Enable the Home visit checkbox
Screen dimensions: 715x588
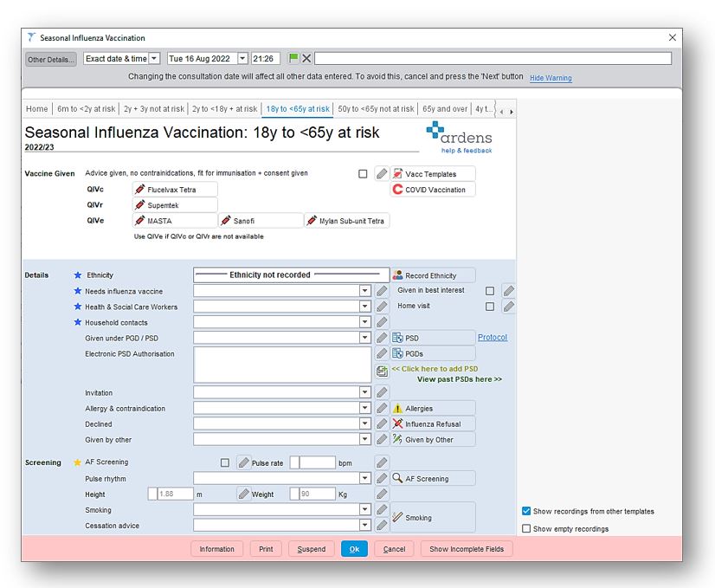point(490,307)
